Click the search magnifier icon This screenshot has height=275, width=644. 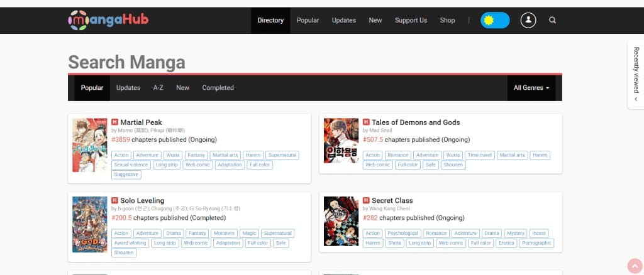(552, 20)
